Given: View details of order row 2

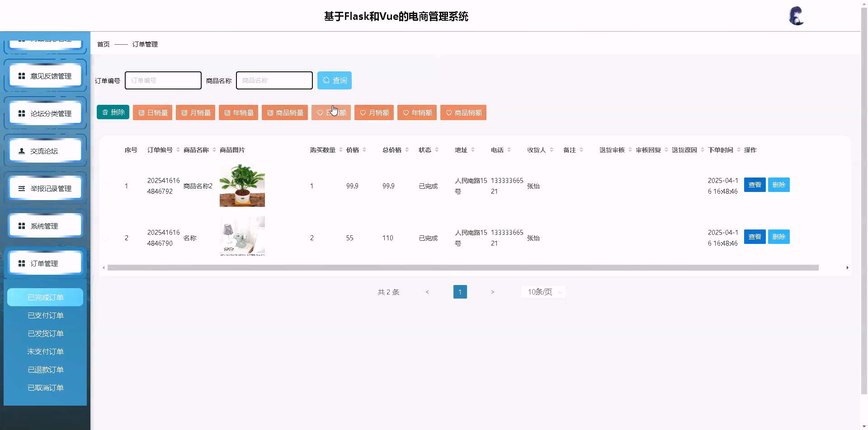Looking at the screenshot, I should pyautogui.click(x=755, y=237).
